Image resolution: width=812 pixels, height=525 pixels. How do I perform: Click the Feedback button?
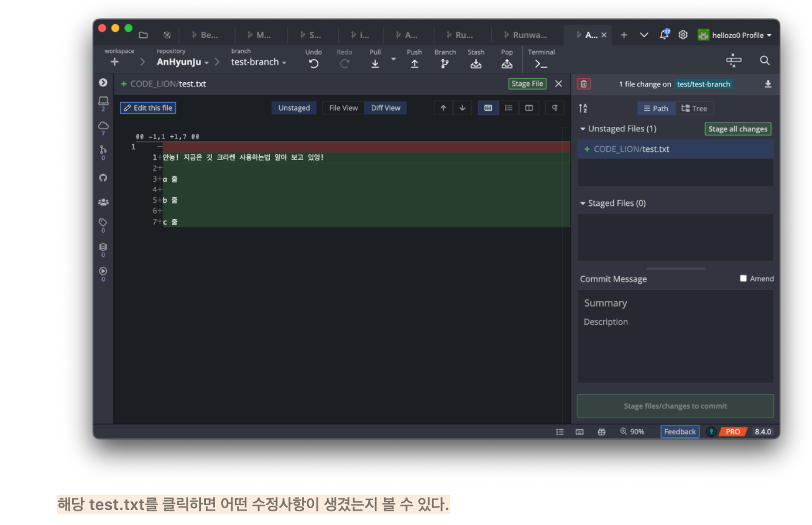pos(680,432)
